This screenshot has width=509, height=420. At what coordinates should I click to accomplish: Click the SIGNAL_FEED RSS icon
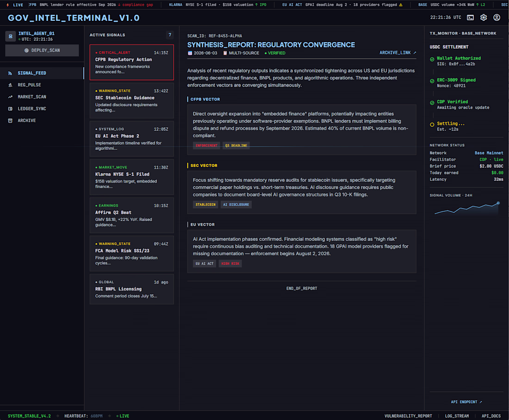10,74
